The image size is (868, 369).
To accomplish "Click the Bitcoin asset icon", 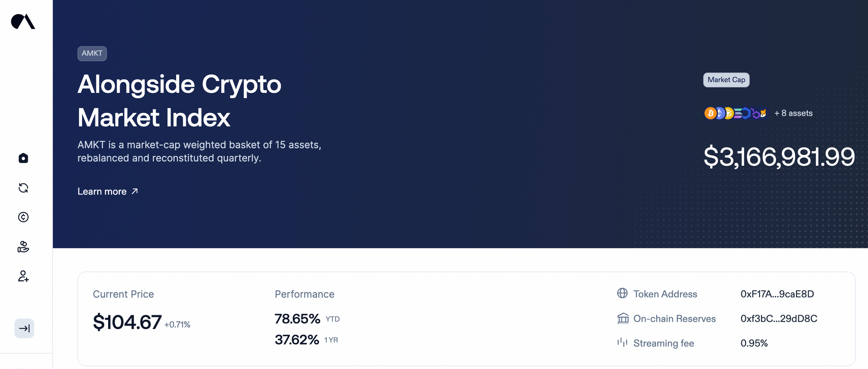I will pos(710,113).
